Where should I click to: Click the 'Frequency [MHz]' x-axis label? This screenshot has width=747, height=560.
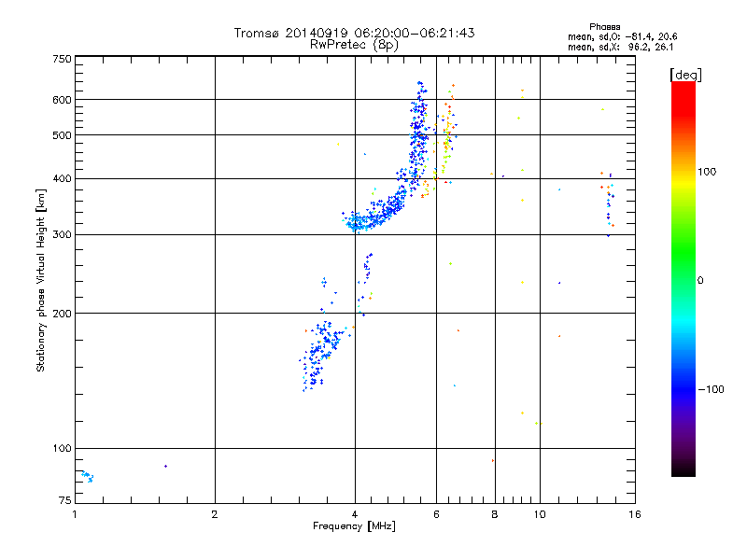(x=354, y=526)
